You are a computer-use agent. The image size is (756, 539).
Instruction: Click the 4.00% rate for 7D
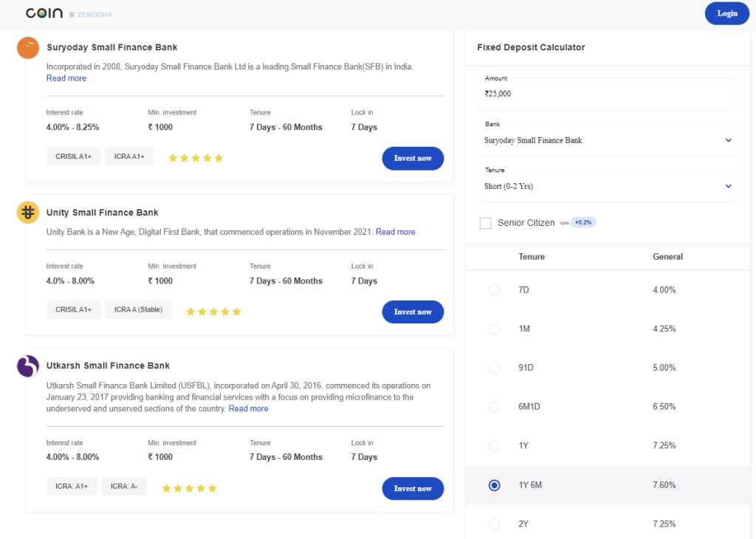[x=664, y=289]
